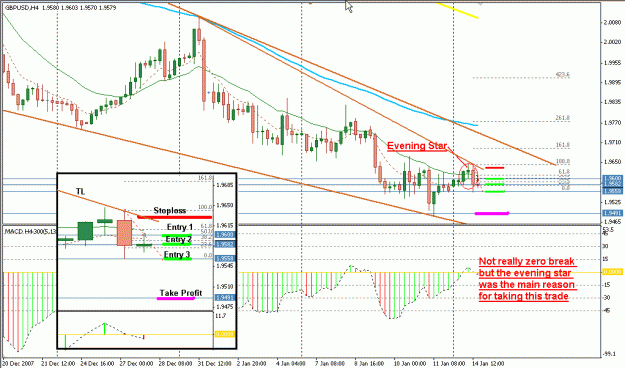Click the 1.9955 price on the right axis
Viewport: 625px width, 368px height.
coord(612,63)
